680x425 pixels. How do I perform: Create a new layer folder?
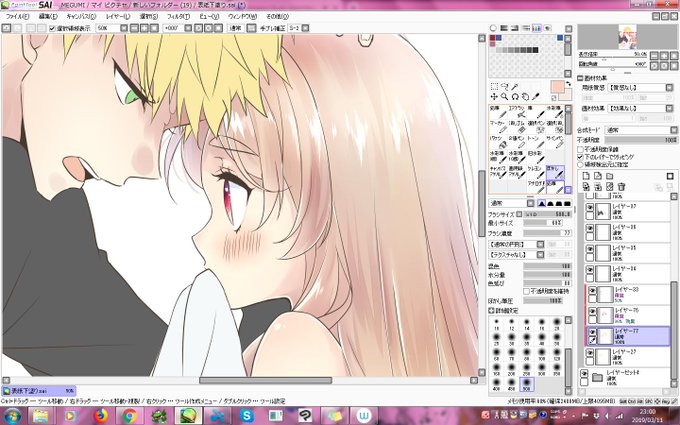(610, 176)
